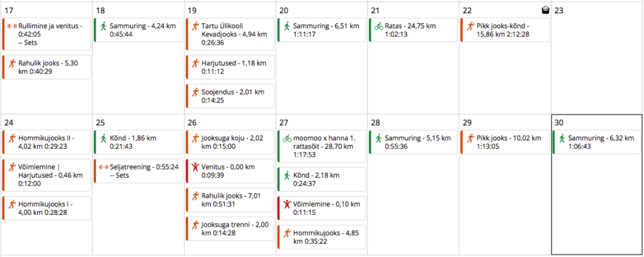Image resolution: width=644 pixels, height=257 pixels.
Task: Click the bicycle icon on moomoo x hanna ride
Action: pyautogui.click(x=286, y=137)
